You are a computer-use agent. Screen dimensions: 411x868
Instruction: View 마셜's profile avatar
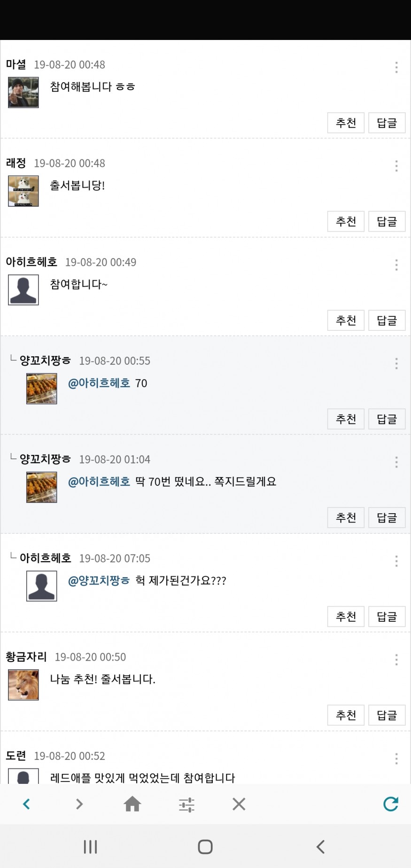click(x=23, y=93)
